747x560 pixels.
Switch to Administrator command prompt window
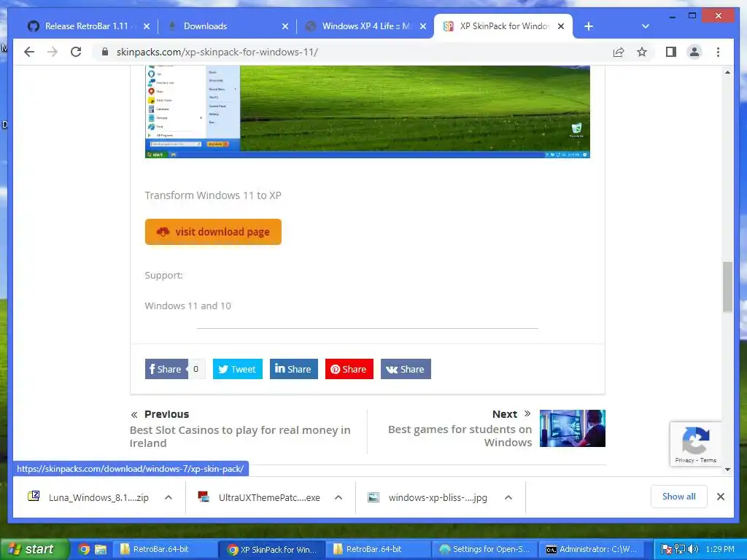(x=592, y=549)
